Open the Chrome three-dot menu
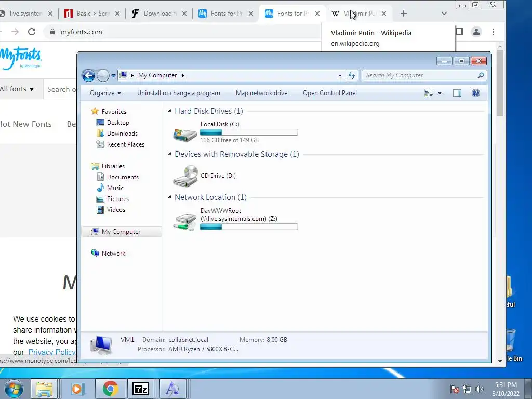Viewport: 532px width, 399px height. click(494, 32)
